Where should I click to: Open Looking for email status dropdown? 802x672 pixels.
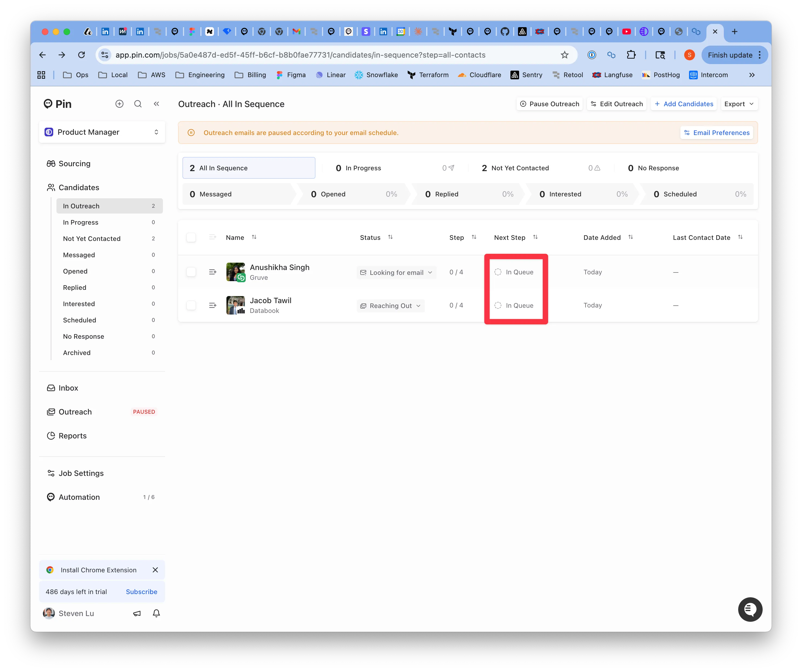[x=396, y=272]
